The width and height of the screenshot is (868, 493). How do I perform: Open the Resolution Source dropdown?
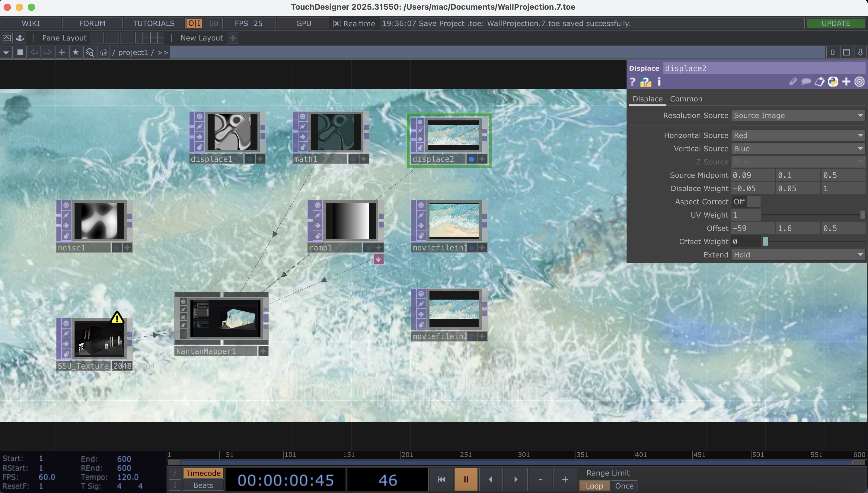[798, 116]
